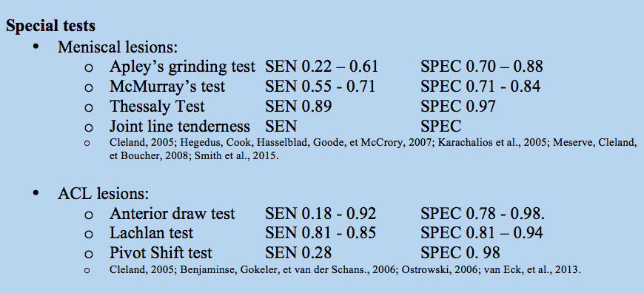Click the Benjaminse, Gokeler ACL citation line
This screenshot has width=644, height=293.
coord(345,270)
